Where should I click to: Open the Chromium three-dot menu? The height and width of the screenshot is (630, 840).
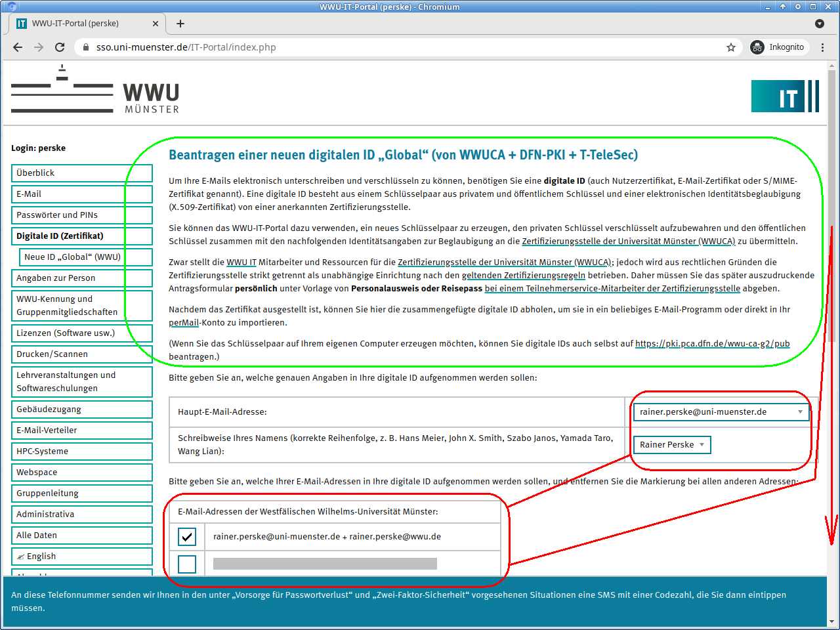pyautogui.click(x=822, y=47)
